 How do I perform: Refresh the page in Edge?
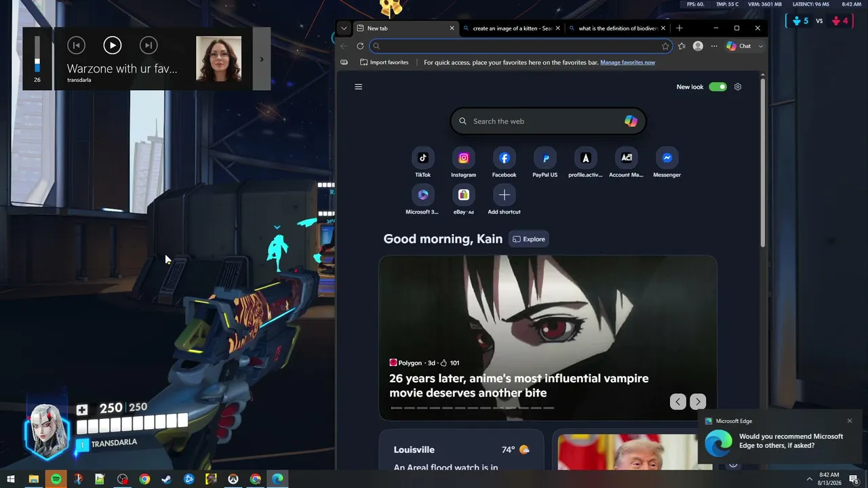360,46
